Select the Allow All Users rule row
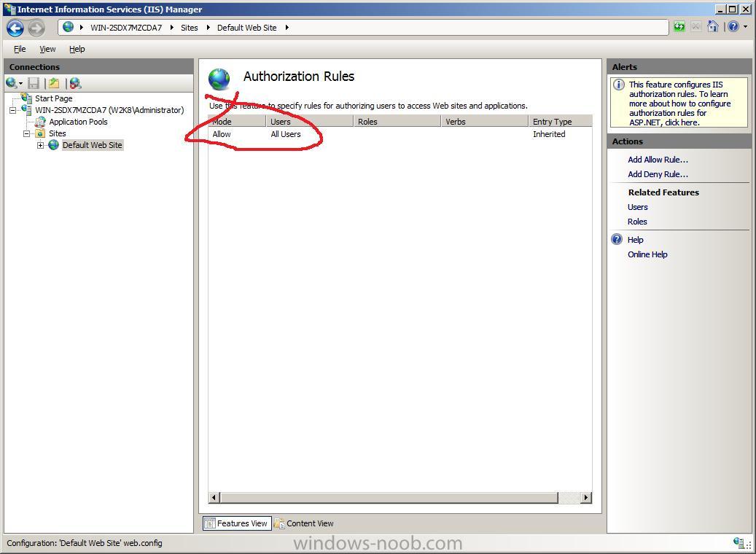756x554 pixels. click(x=400, y=134)
